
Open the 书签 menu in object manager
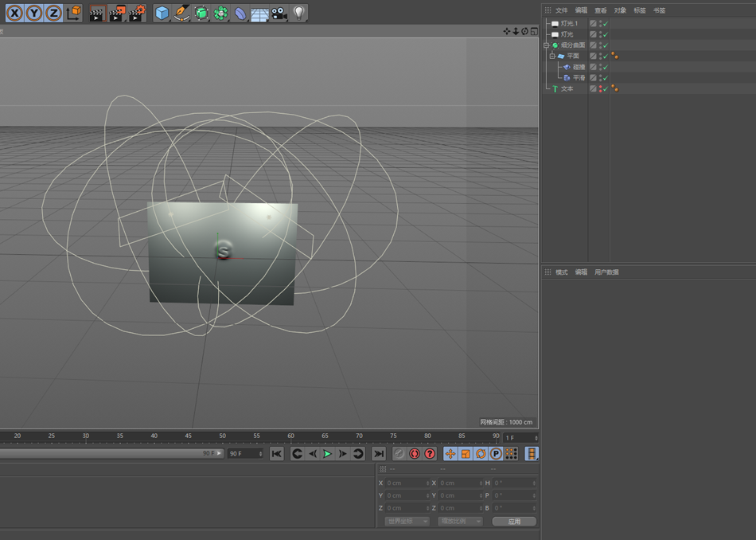pos(659,10)
